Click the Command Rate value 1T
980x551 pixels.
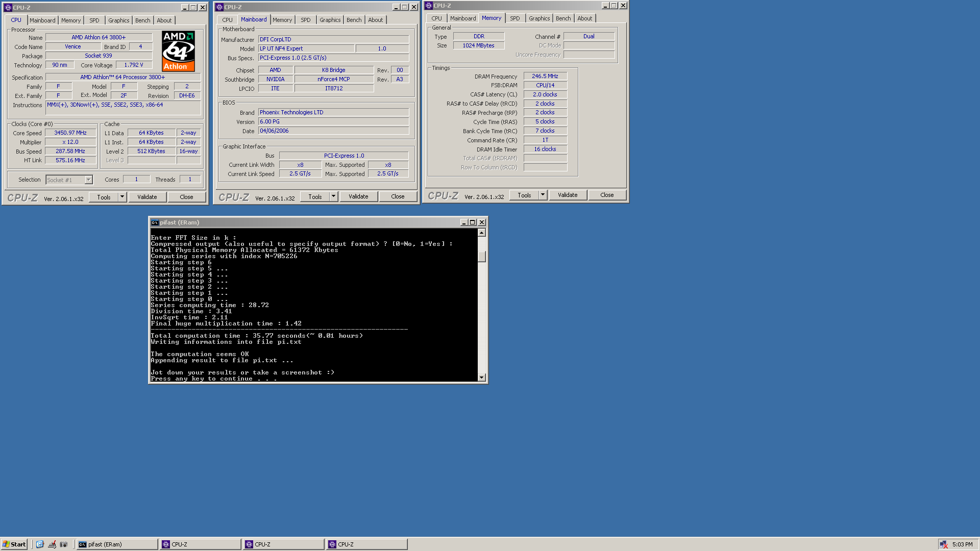pyautogui.click(x=545, y=140)
